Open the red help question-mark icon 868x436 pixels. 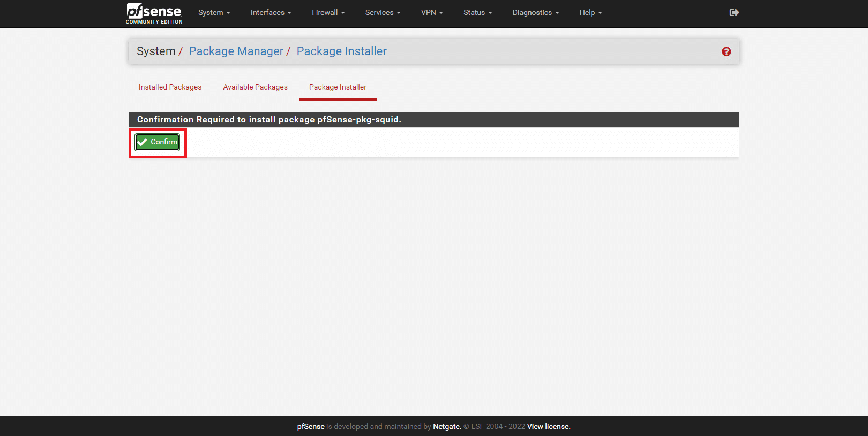pos(726,51)
